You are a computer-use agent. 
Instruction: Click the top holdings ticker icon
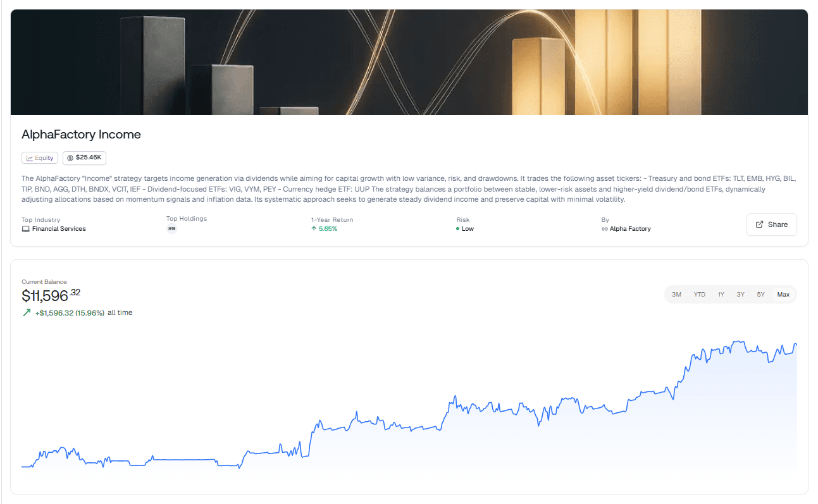coord(171,229)
